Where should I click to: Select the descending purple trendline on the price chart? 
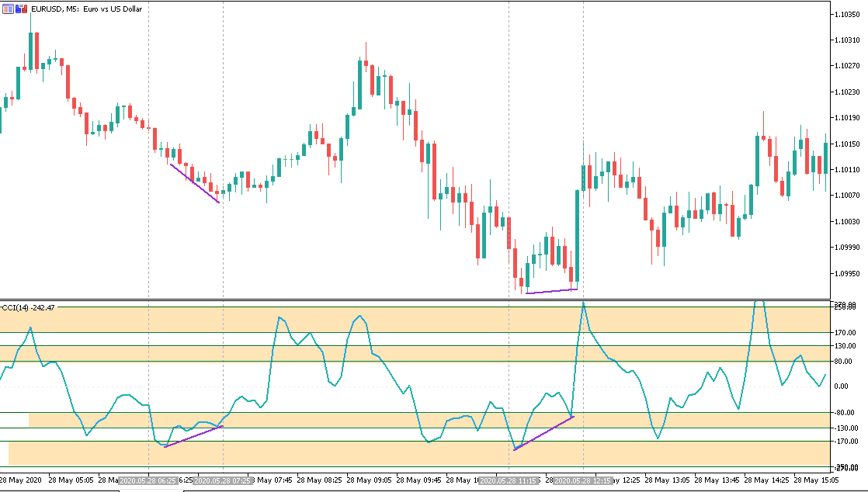[x=194, y=183]
